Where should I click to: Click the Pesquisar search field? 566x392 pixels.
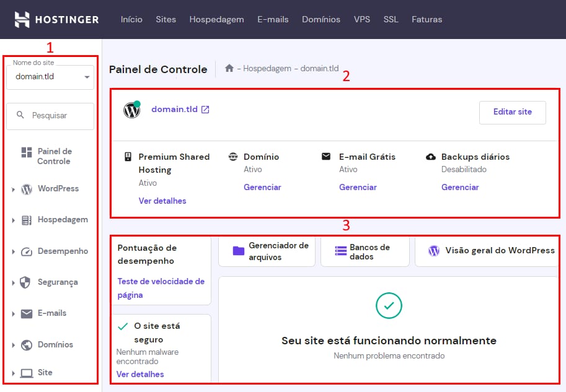tap(50, 116)
